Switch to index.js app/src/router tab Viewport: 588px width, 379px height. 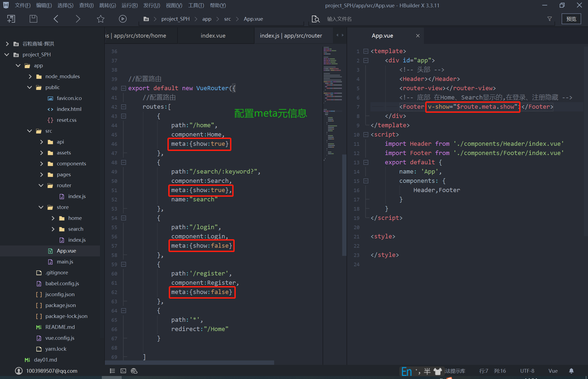click(x=291, y=36)
